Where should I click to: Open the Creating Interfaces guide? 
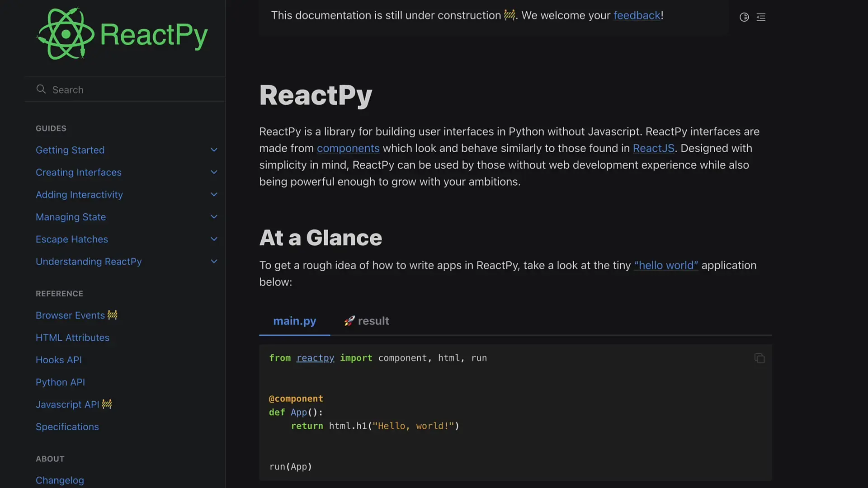point(79,172)
